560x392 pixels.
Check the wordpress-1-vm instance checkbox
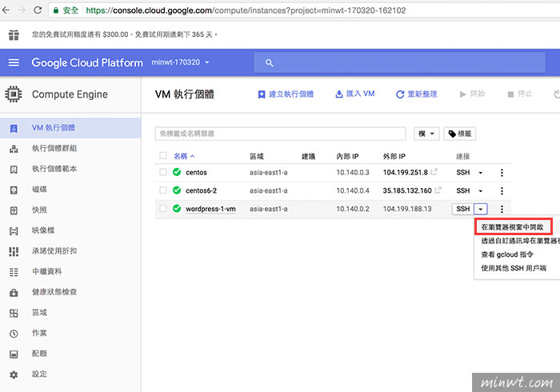(163, 209)
